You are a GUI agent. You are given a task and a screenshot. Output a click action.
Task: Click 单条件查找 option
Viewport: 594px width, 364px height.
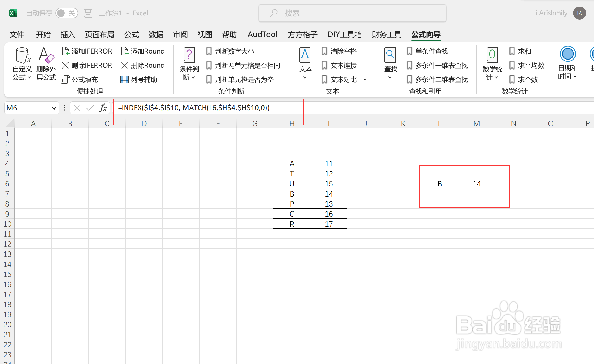tap(428, 51)
